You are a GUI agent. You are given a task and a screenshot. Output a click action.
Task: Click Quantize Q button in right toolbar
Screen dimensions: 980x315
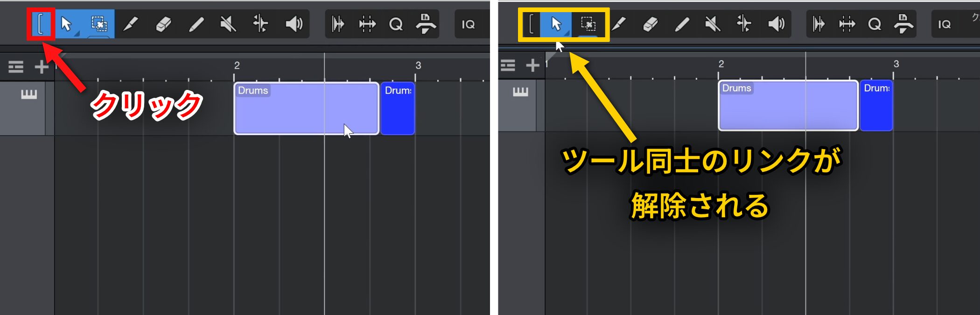(875, 24)
